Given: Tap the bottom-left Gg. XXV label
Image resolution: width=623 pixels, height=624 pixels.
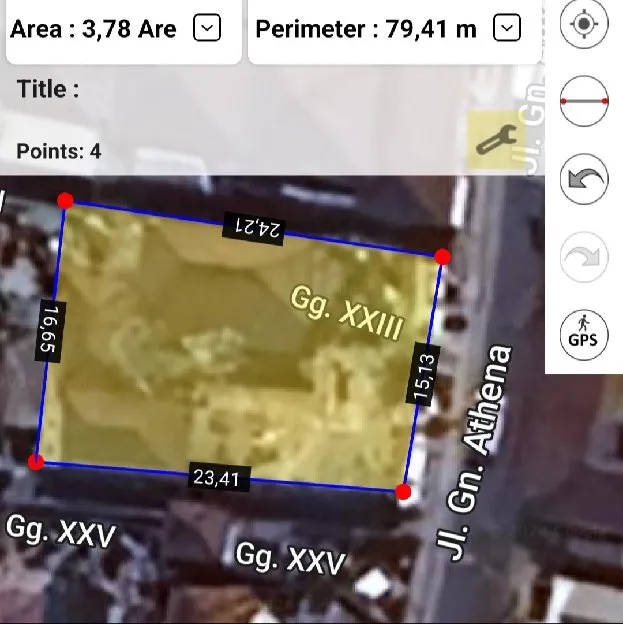Looking at the screenshot, I should 61,532.
